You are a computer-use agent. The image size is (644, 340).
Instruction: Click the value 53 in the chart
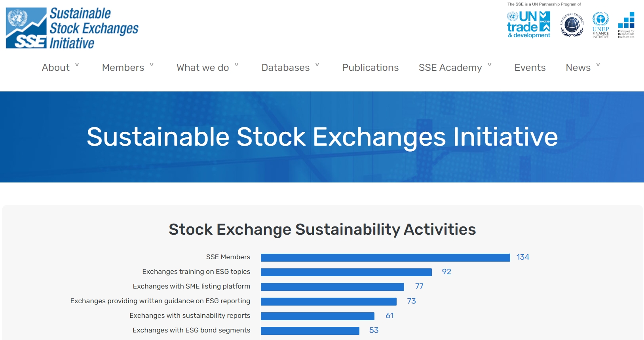374,330
